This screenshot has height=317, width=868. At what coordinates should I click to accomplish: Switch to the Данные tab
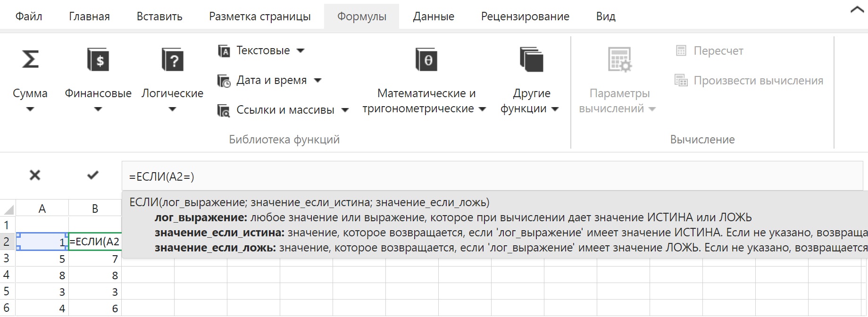coord(434,17)
